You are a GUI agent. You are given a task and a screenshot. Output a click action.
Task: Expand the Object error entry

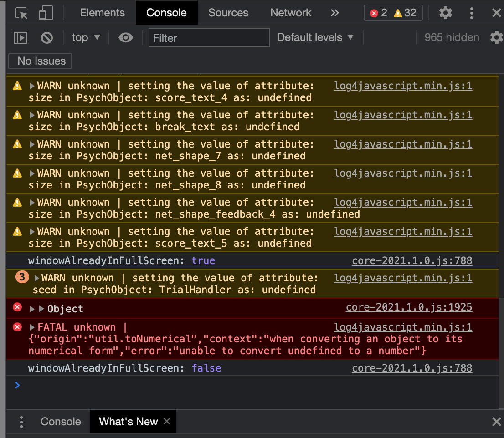click(x=32, y=309)
